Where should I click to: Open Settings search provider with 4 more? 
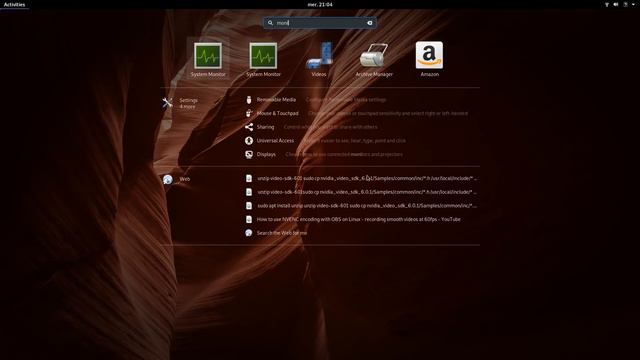click(180, 103)
